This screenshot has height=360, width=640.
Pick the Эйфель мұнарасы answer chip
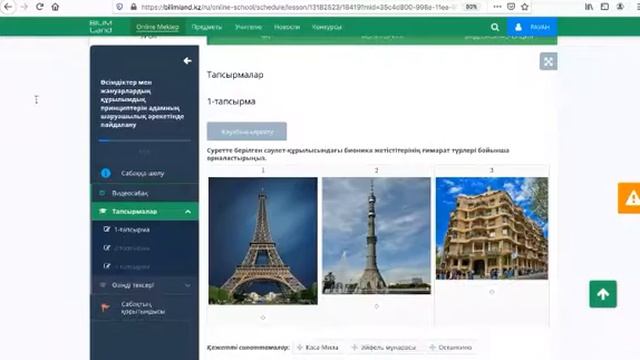(384, 347)
